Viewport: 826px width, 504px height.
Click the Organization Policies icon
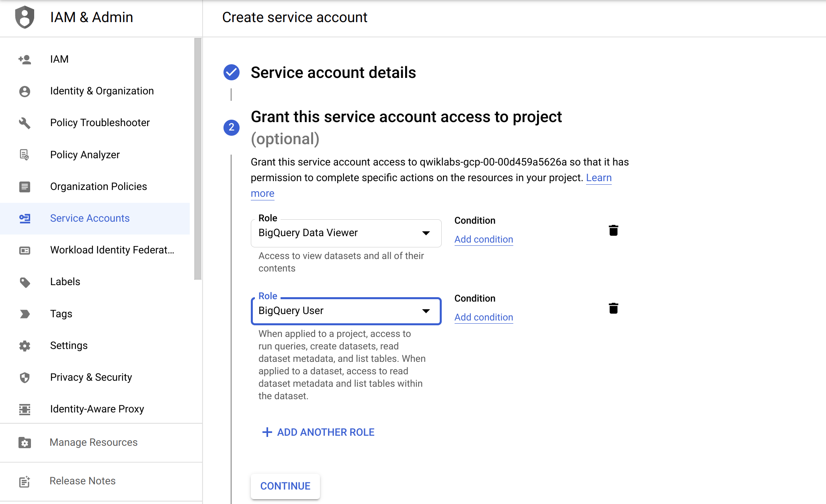24,186
